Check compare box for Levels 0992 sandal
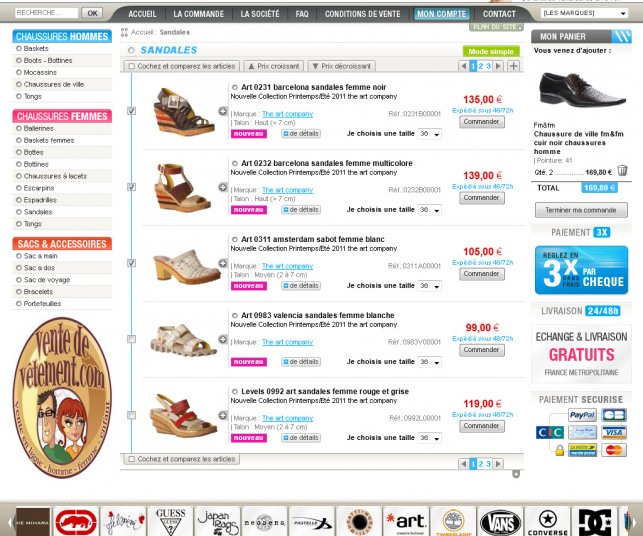643x536 pixels. (132, 415)
